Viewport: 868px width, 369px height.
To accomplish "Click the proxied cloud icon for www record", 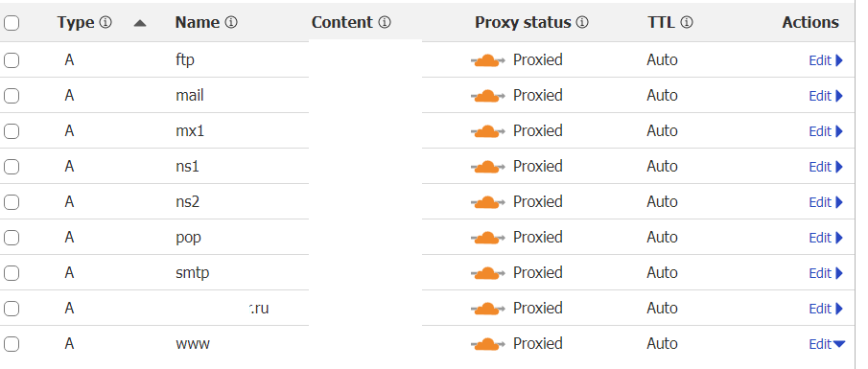I will coord(487,343).
